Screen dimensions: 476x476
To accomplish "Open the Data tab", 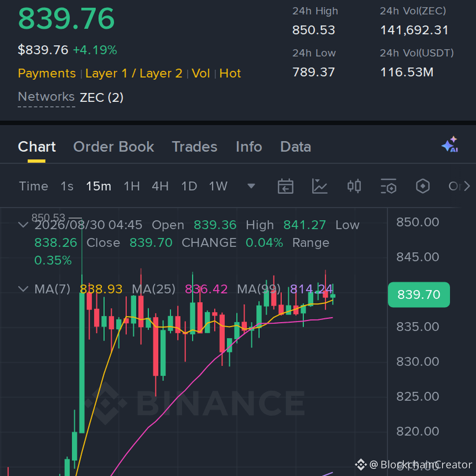I will [296, 147].
